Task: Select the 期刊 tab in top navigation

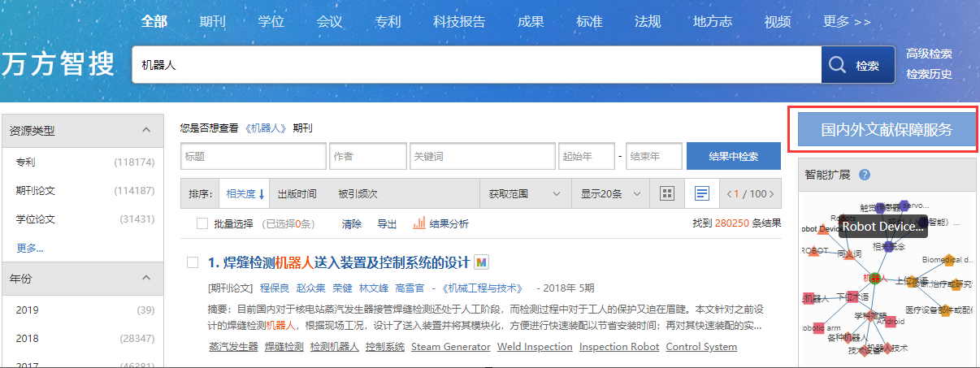Action: (212, 21)
